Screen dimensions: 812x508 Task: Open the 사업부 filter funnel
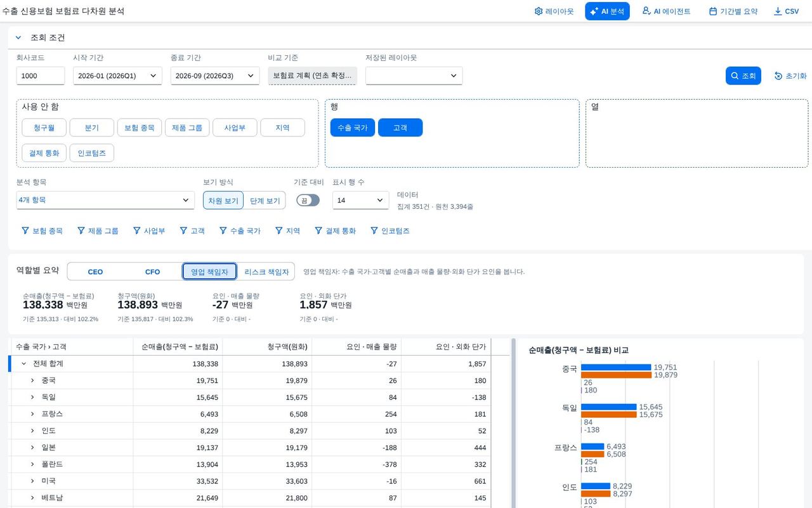(137, 231)
